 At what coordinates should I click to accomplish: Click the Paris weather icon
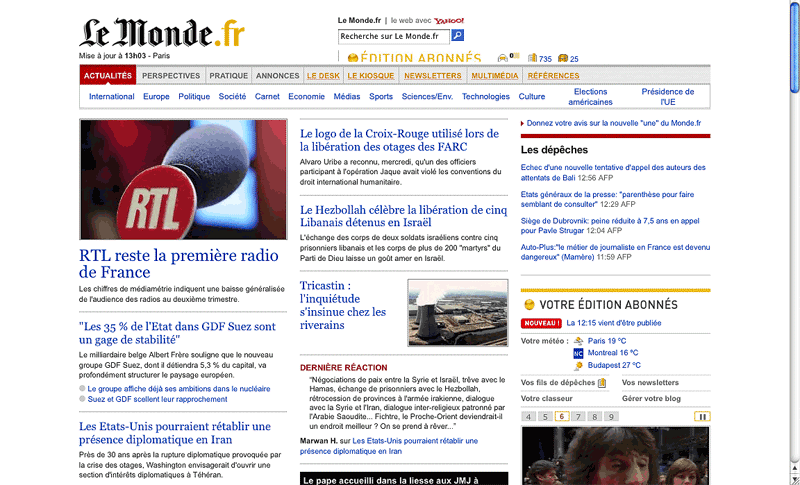point(578,341)
